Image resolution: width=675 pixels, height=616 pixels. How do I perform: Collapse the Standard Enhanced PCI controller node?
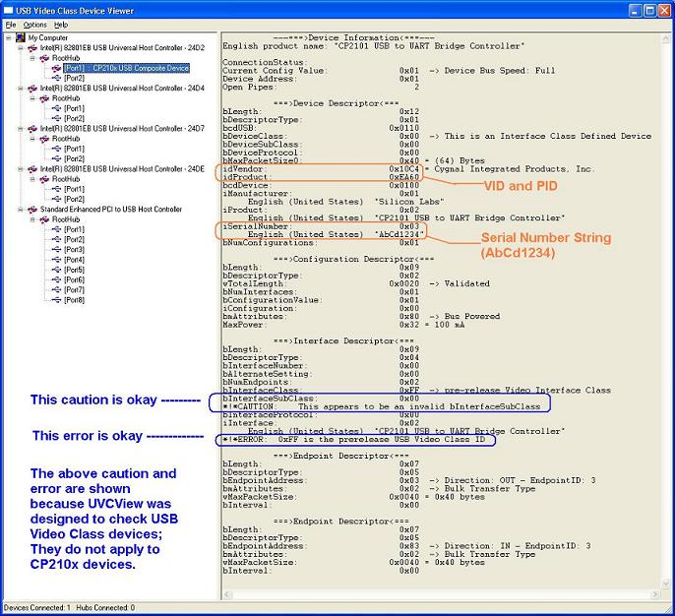21,210
